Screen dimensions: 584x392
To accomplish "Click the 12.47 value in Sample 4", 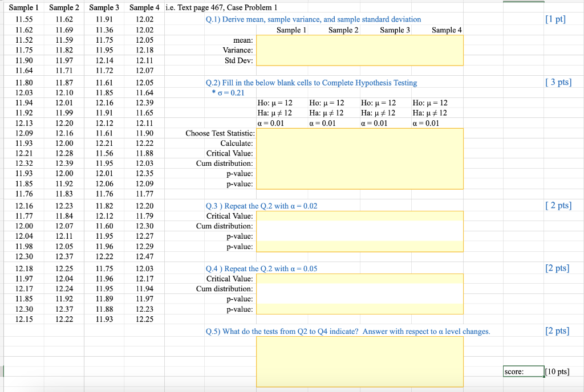I will click(143, 256).
